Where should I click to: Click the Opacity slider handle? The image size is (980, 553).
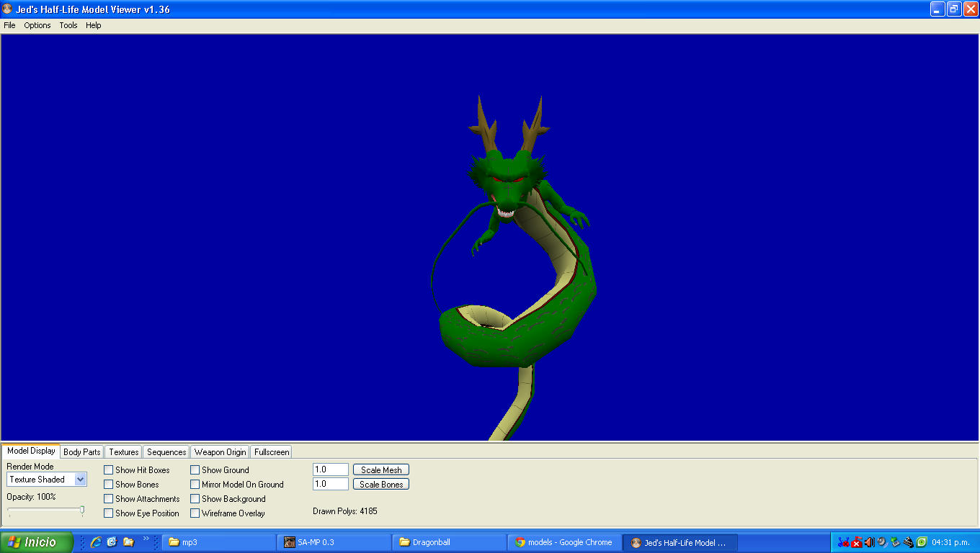pyautogui.click(x=82, y=511)
